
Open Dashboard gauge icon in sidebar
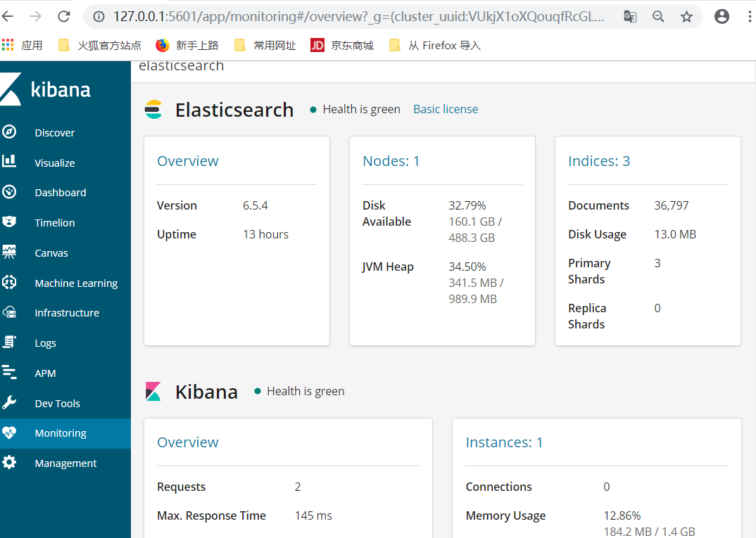[x=9, y=192]
